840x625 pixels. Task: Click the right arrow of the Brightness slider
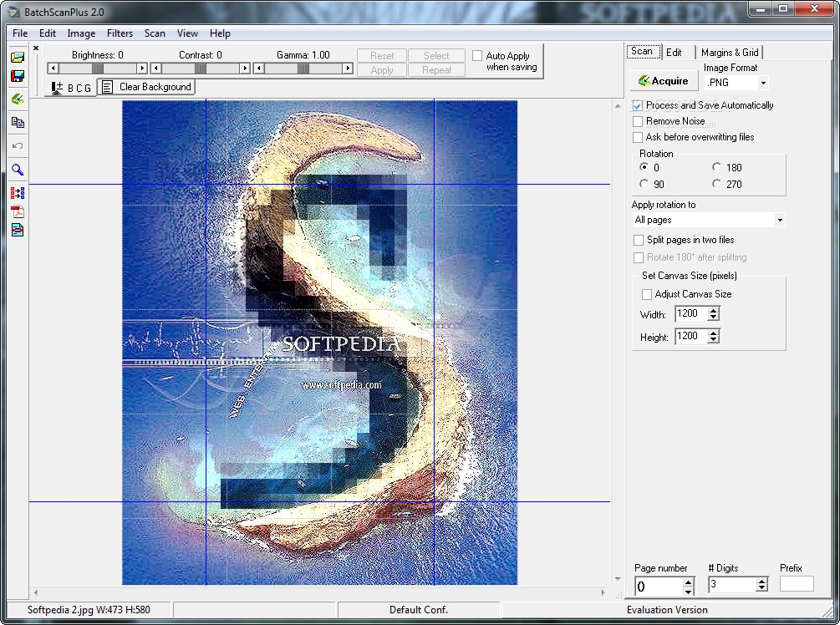tap(142, 69)
